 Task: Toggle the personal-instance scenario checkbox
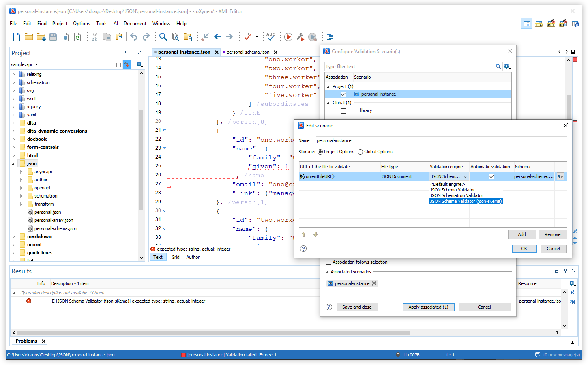coord(343,94)
